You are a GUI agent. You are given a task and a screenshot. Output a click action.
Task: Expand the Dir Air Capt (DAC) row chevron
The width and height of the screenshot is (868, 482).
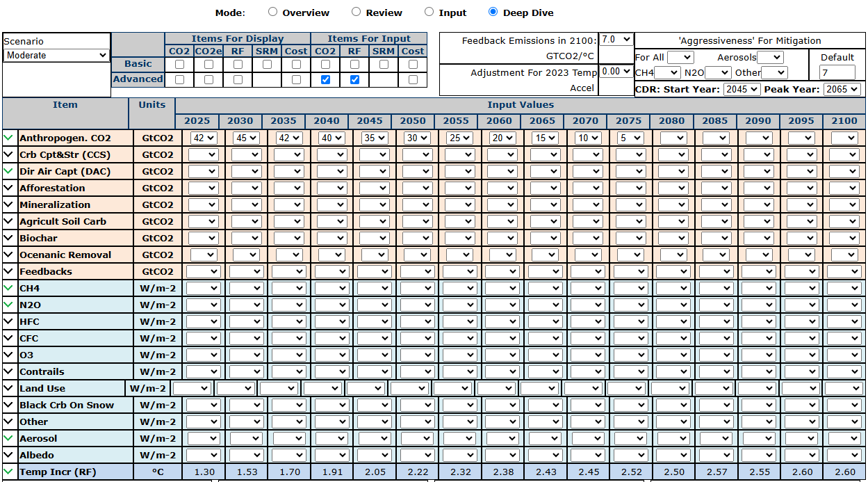tap(8, 171)
